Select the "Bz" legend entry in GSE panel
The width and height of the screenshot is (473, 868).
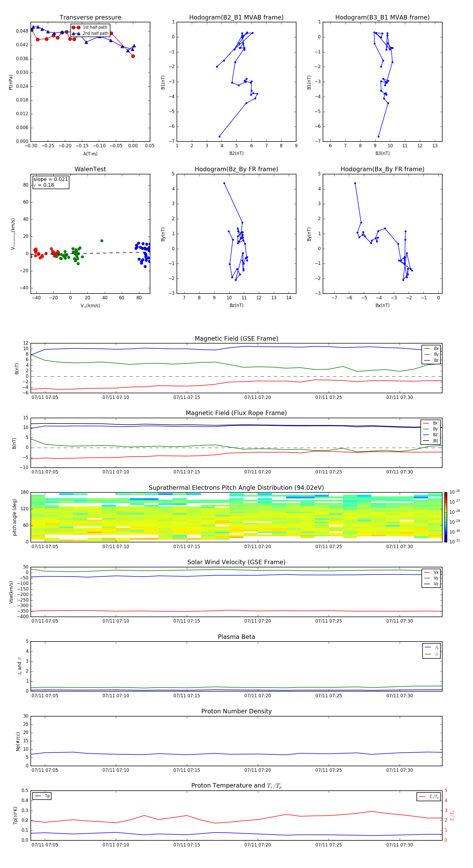click(431, 360)
